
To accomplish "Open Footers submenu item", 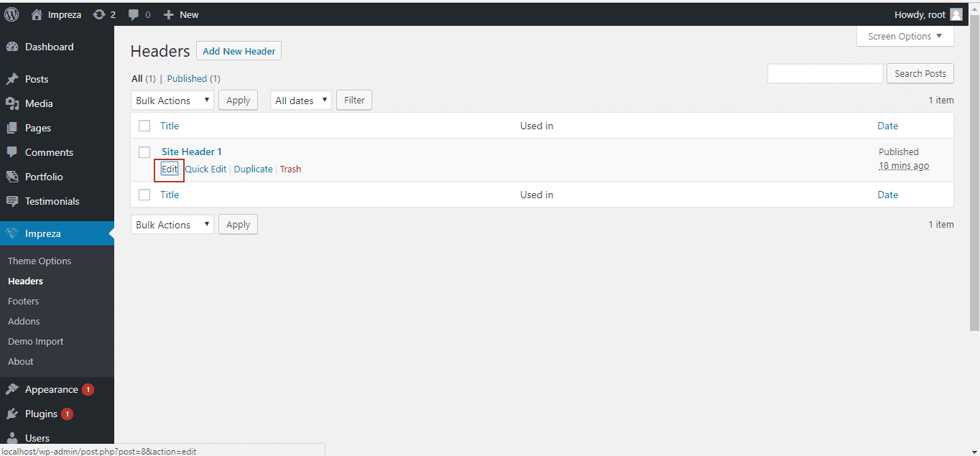I will coord(24,301).
